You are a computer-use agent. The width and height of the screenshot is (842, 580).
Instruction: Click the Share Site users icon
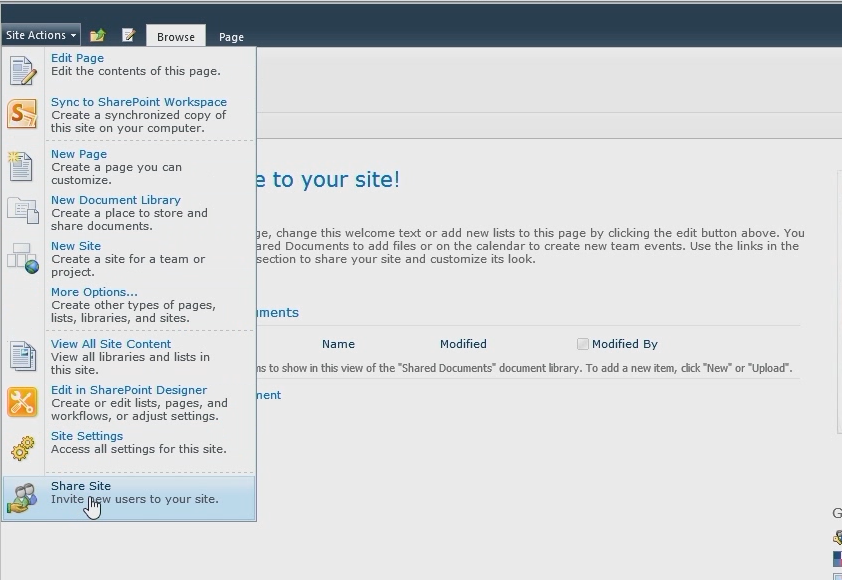point(23,498)
